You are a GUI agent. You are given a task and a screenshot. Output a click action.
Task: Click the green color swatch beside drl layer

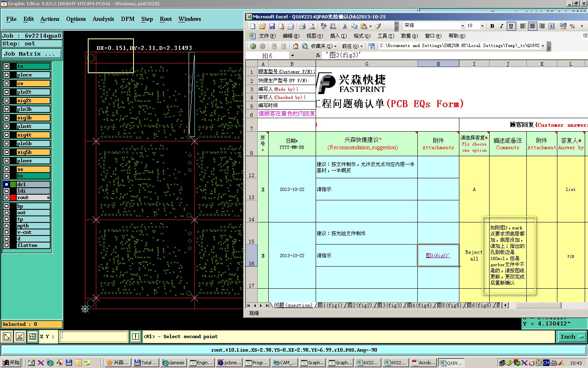coord(13,184)
